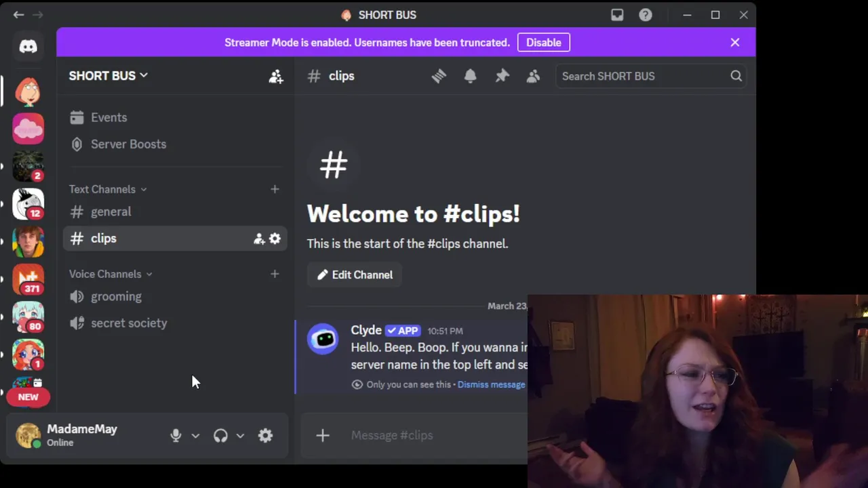This screenshot has width=868, height=488.
Task: Dismiss the Streamer Mode banner
Action: [735, 42]
